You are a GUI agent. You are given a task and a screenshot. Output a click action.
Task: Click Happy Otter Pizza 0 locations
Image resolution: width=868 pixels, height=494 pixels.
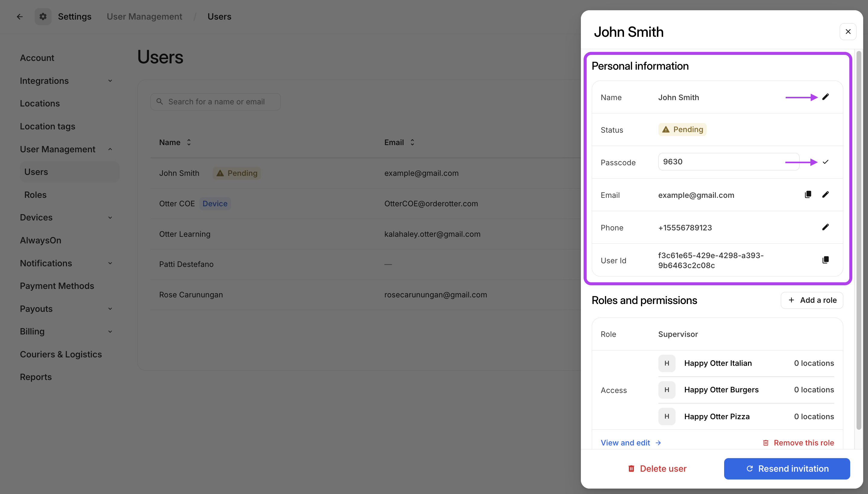(814, 416)
